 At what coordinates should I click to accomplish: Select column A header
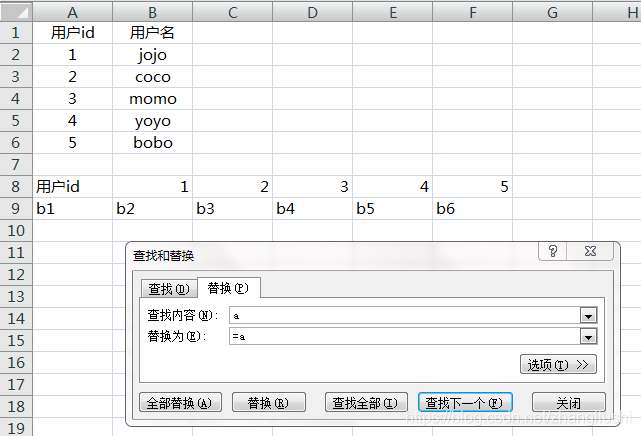click(x=72, y=12)
